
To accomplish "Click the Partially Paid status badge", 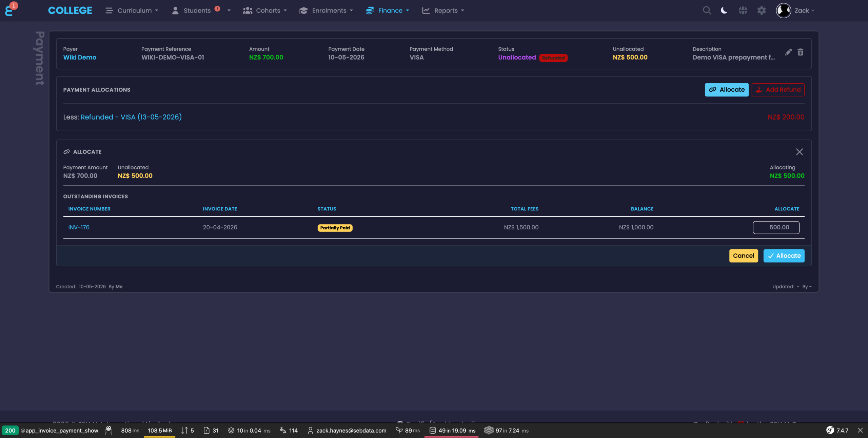I will coord(335,228).
